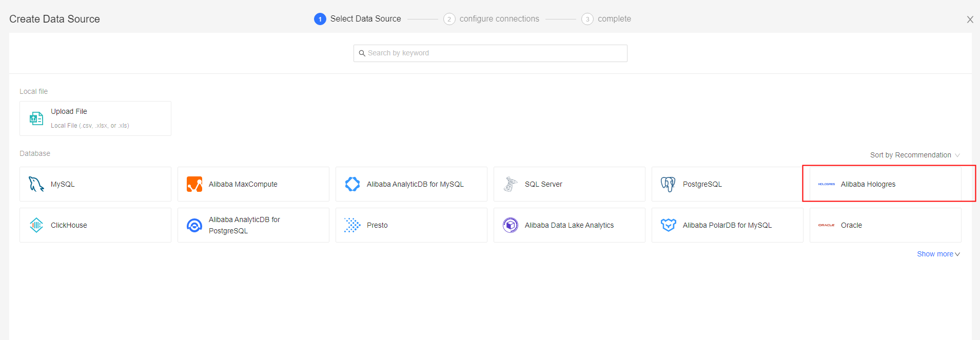Click the Oracle logo icon
The width and height of the screenshot is (980, 340).
(827, 225)
